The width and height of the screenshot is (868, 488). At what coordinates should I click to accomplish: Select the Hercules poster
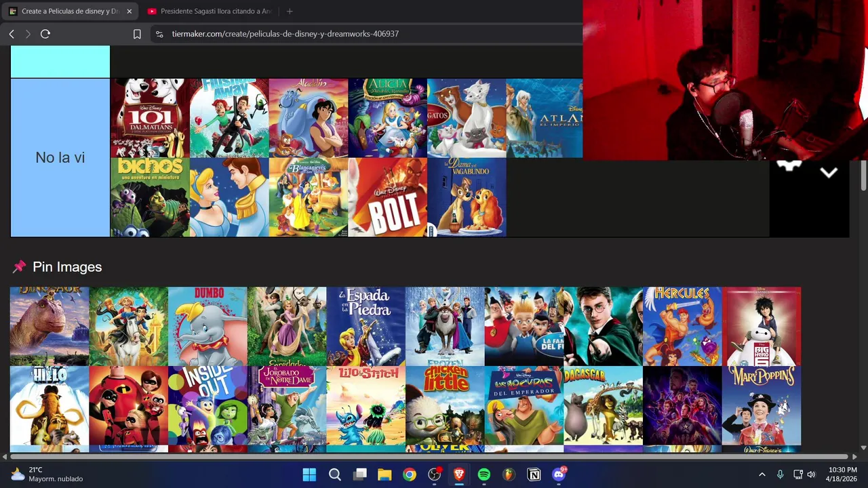(682, 326)
